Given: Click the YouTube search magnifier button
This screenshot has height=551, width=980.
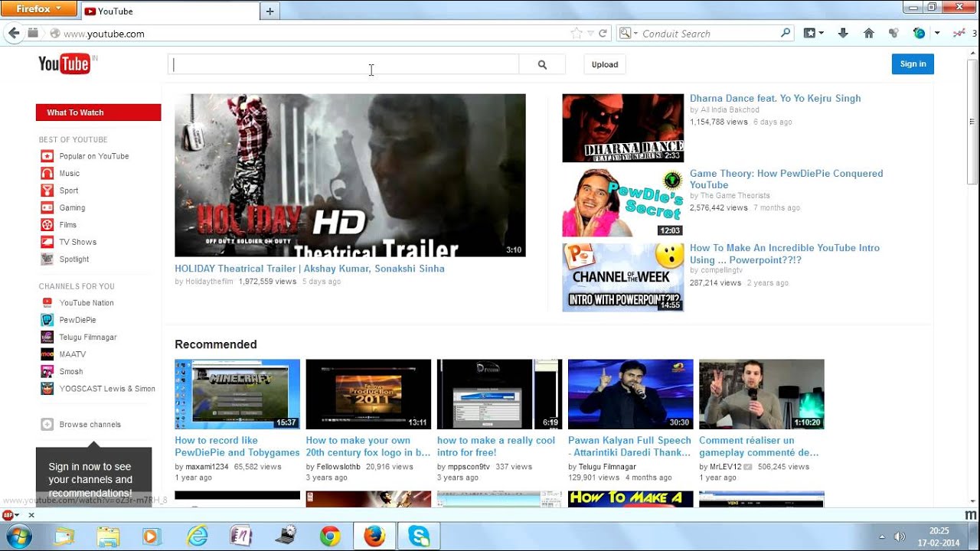Looking at the screenshot, I should click(x=542, y=64).
